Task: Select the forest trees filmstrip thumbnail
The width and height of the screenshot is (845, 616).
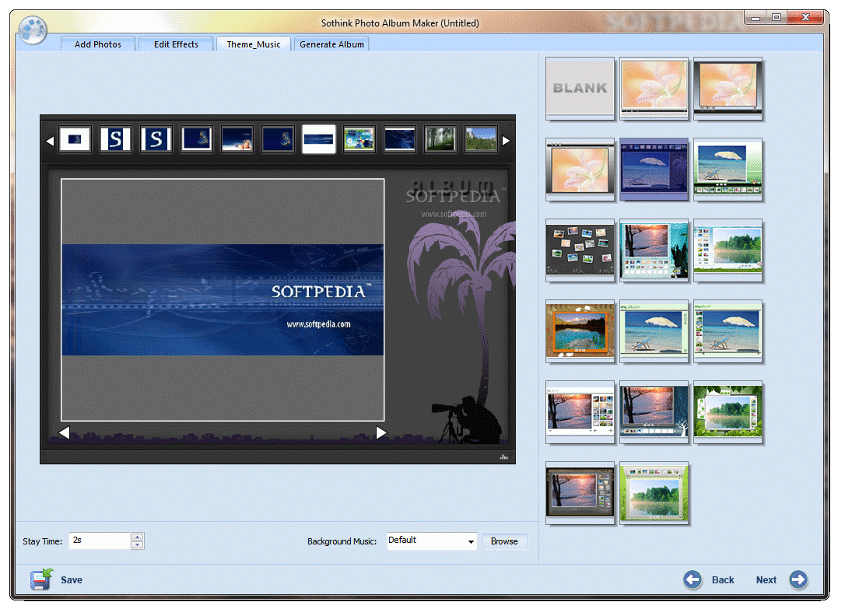Action: coord(440,139)
